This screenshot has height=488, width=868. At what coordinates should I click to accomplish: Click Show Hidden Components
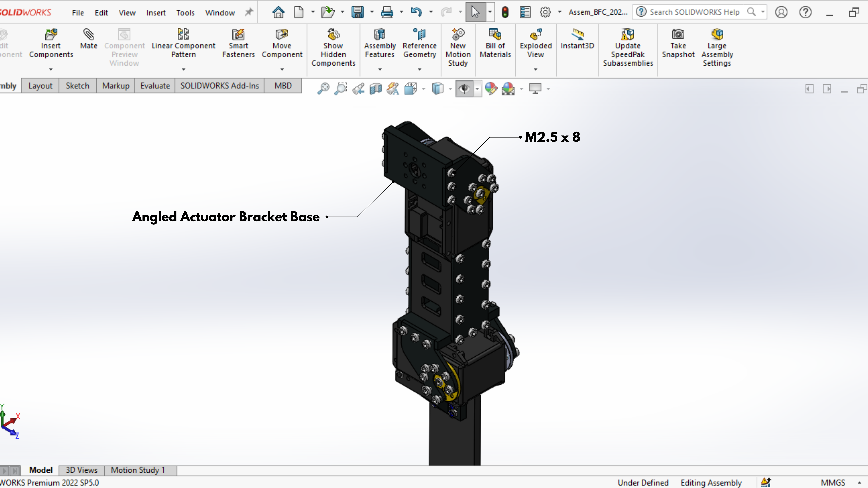pos(333,47)
